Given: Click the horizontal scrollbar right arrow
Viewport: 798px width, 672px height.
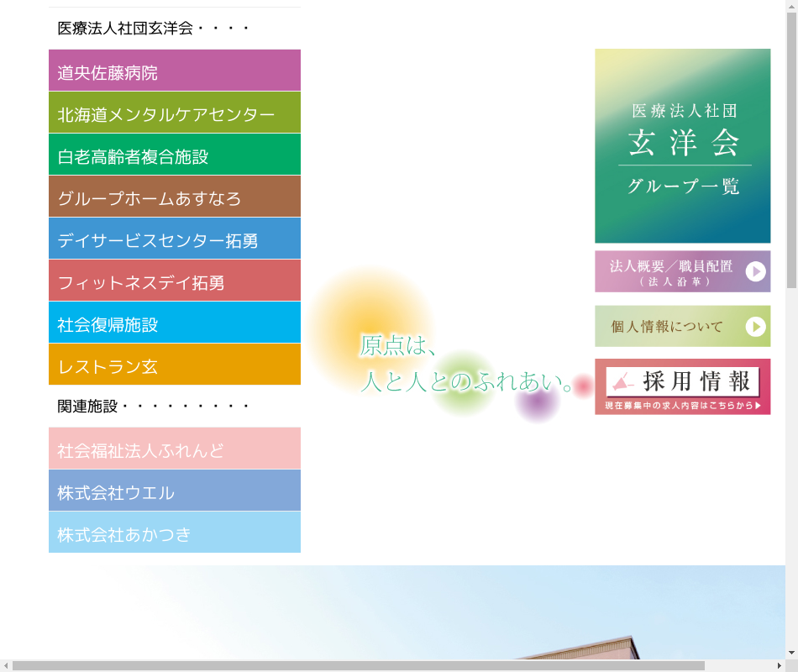Looking at the screenshot, I should click(779, 665).
